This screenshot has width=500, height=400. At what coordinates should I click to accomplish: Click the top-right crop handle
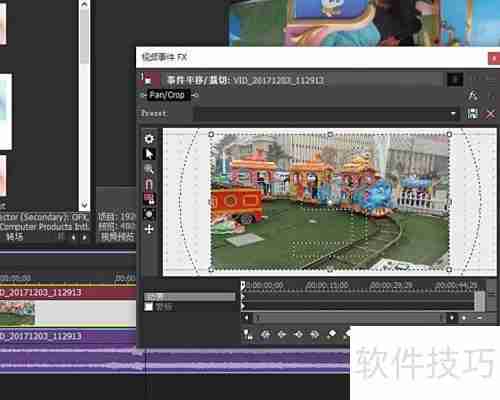[449, 134]
